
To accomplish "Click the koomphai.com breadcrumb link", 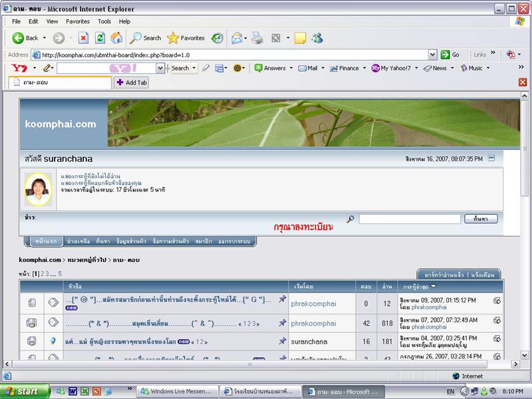I will click(40, 260).
